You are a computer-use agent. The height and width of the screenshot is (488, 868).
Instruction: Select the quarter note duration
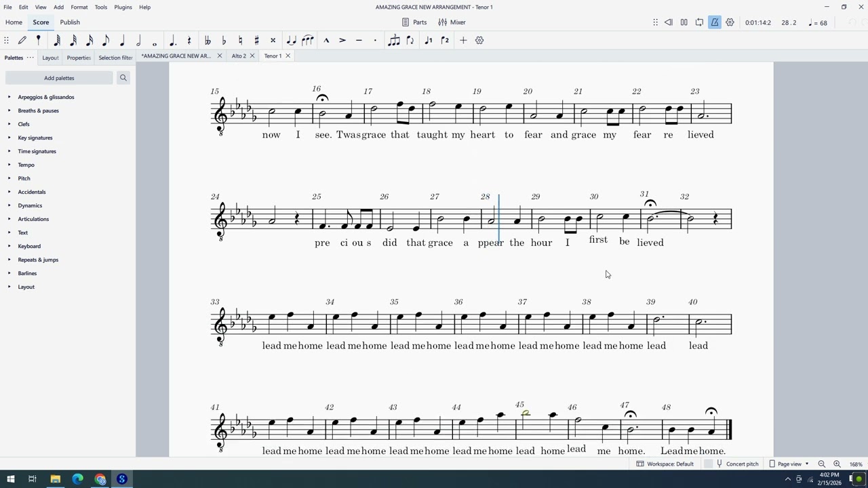(122, 41)
